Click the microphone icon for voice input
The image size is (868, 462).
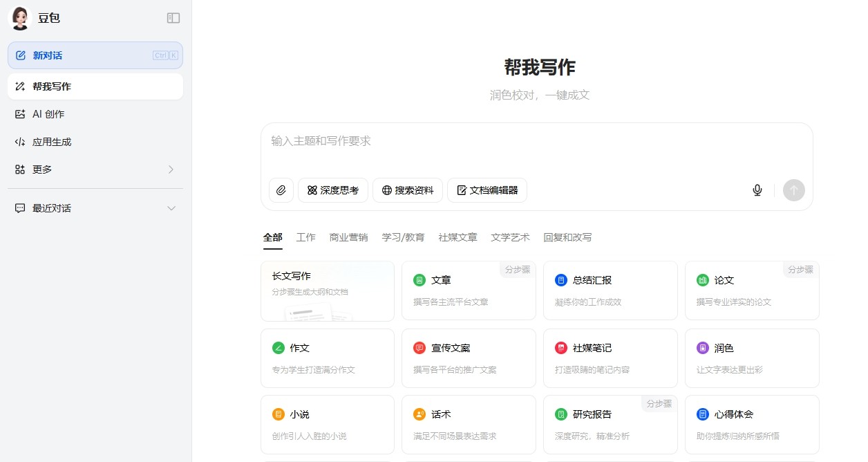[757, 190]
